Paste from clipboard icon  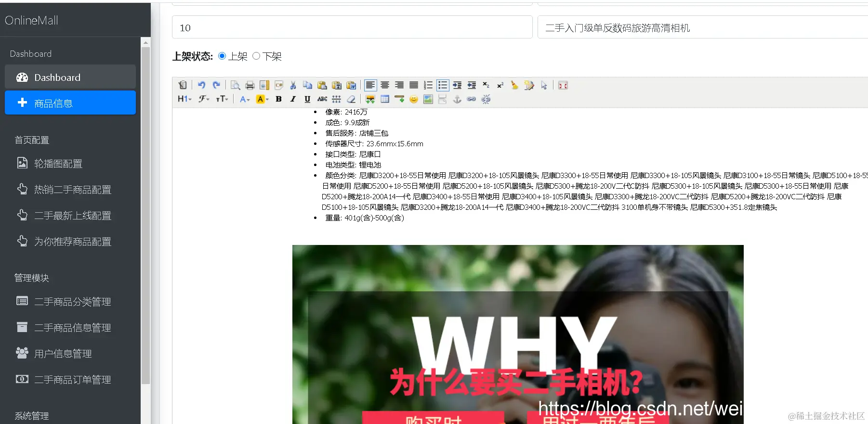tap(322, 85)
